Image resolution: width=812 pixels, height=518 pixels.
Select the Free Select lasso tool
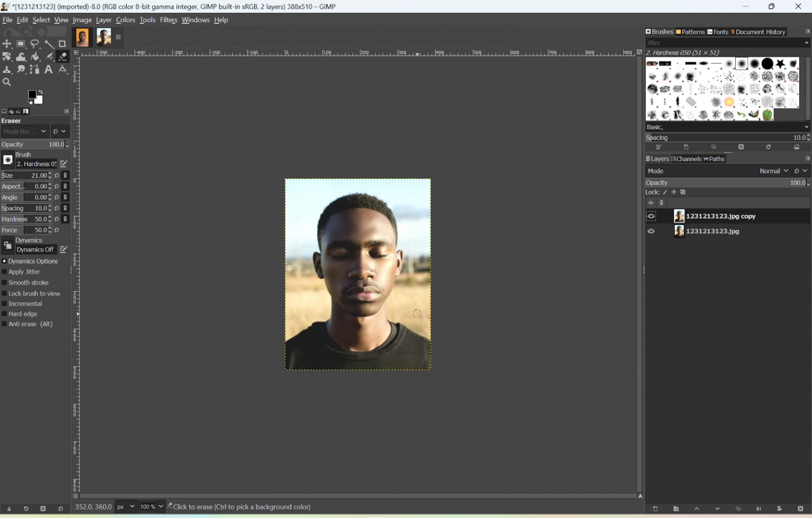pos(35,44)
